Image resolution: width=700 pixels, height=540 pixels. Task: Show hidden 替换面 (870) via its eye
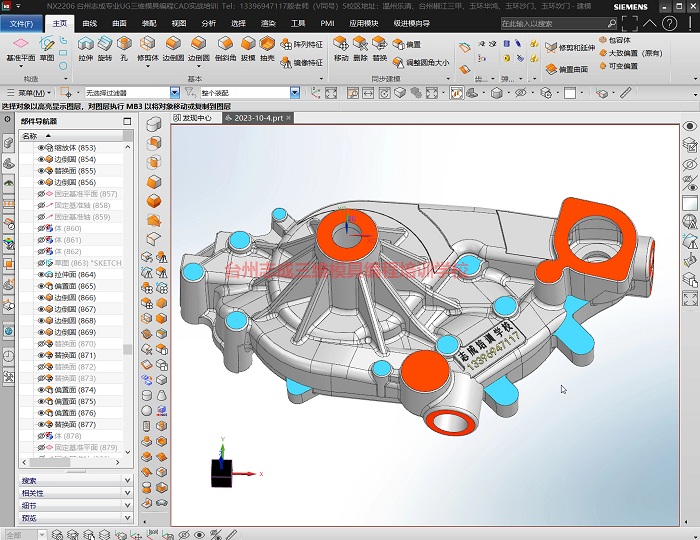point(41,344)
